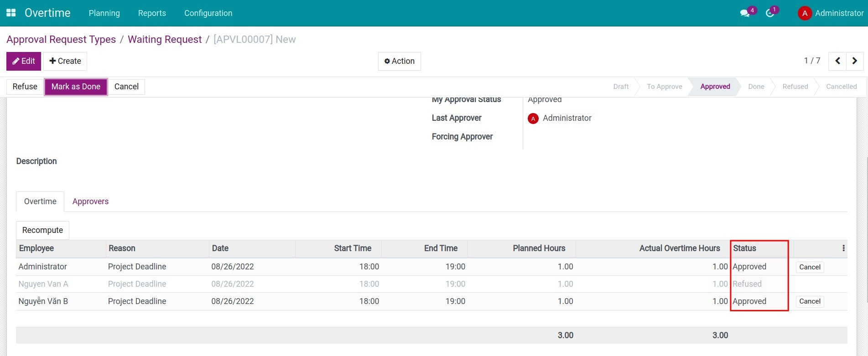Click the Mark as Done button
The width and height of the screenshot is (868, 356).
76,87
